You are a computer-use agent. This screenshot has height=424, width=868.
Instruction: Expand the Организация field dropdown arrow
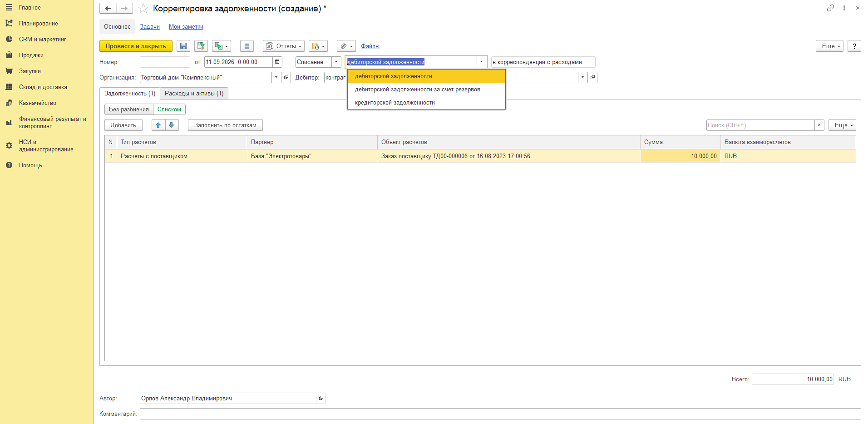[276, 77]
